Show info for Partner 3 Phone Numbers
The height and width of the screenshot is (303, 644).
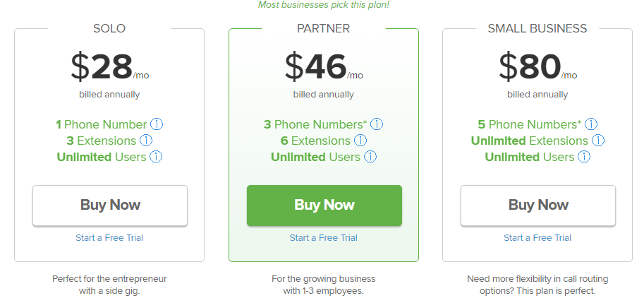click(x=377, y=124)
